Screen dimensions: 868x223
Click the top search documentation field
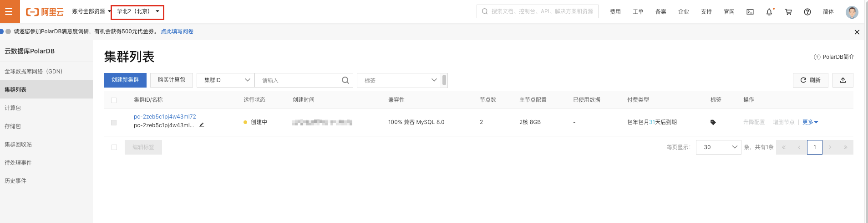[538, 11]
